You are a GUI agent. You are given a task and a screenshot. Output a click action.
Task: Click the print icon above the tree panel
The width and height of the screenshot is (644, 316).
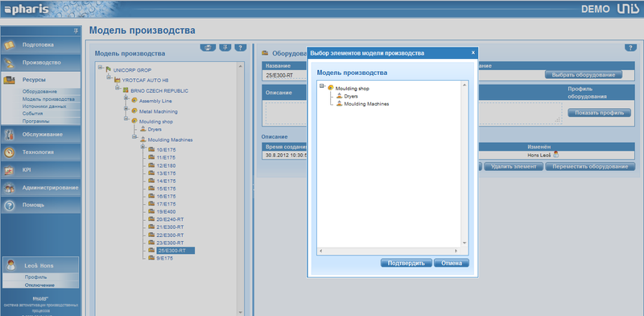point(208,48)
